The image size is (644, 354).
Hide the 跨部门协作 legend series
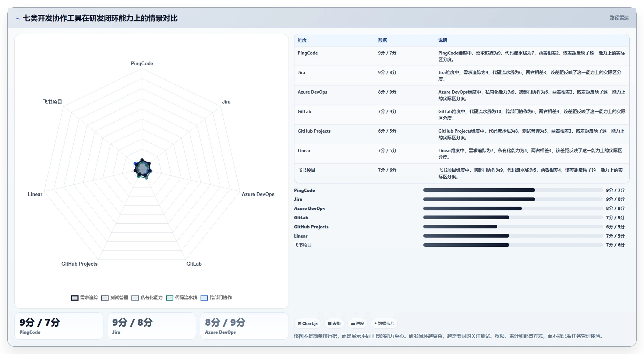216,298
